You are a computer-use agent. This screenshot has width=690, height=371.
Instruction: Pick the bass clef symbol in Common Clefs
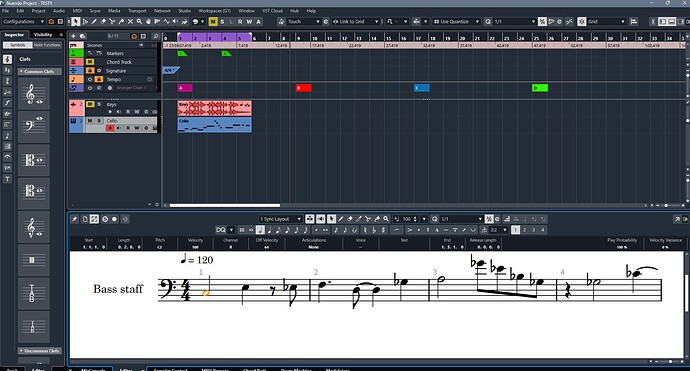(x=34, y=127)
